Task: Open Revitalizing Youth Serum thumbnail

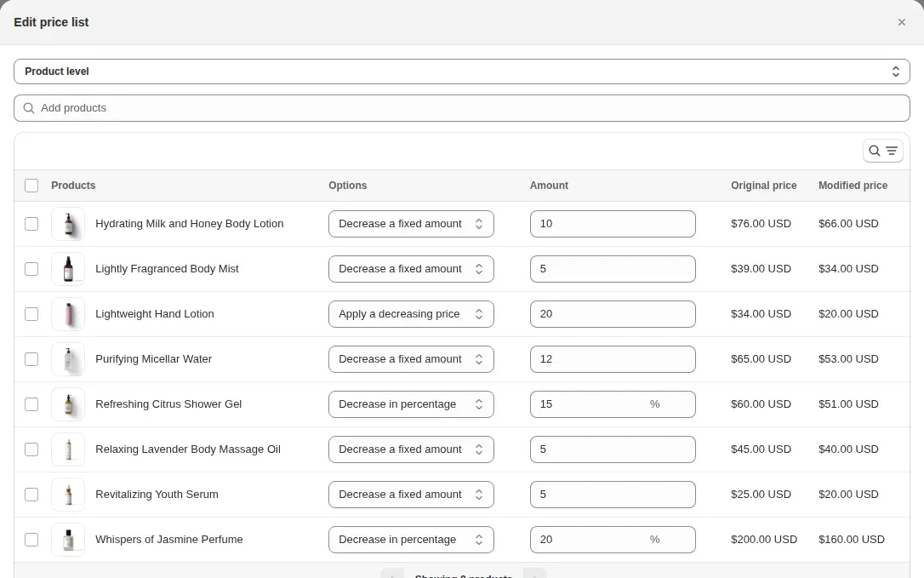Action: [68, 495]
